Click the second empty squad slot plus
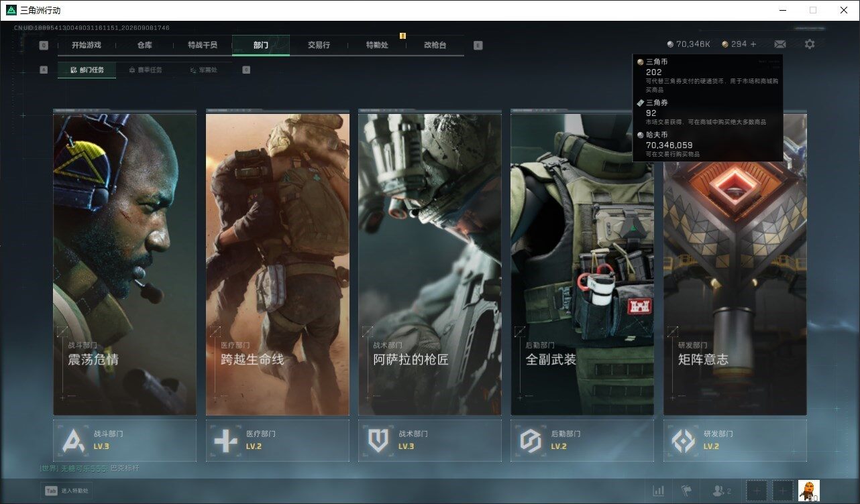The image size is (860, 504). click(783, 491)
